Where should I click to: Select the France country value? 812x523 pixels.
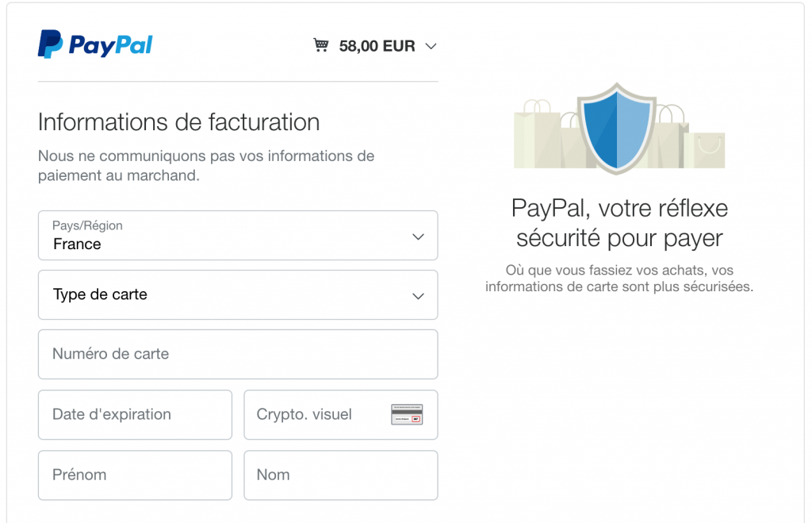tap(77, 244)
